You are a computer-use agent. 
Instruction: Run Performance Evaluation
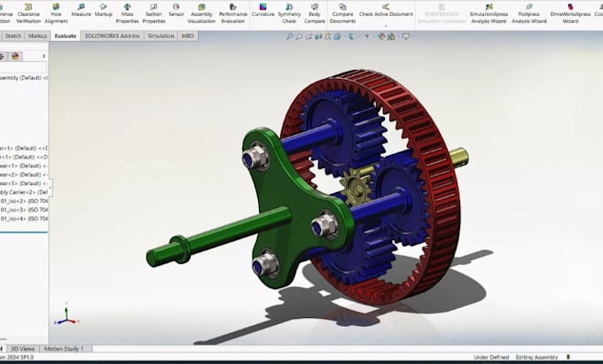pos(233,14)
